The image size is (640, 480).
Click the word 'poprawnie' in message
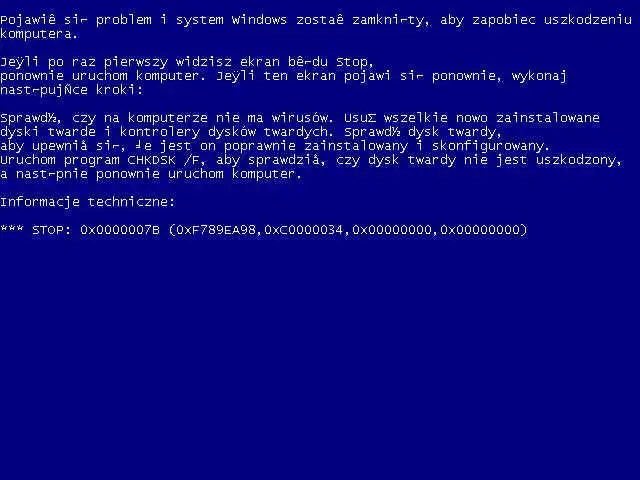pos(260,147)
